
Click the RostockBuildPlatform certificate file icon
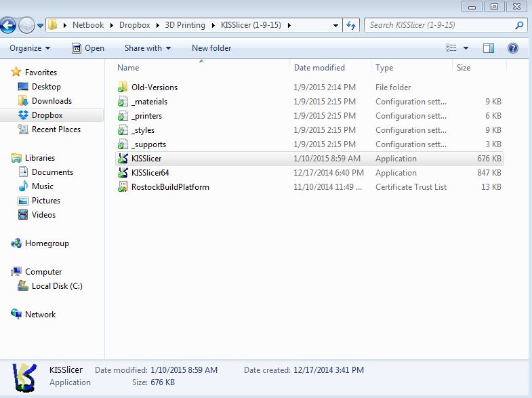click(123, 187)
